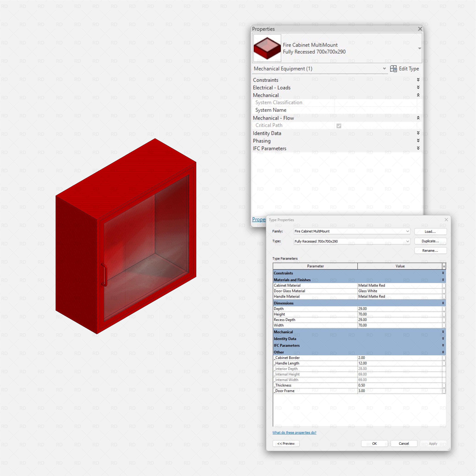Image resolution: width=476 pixels, height=476 pixels.
Task: Click the Door Glass Material value Glass White
Action: [400, 291]
